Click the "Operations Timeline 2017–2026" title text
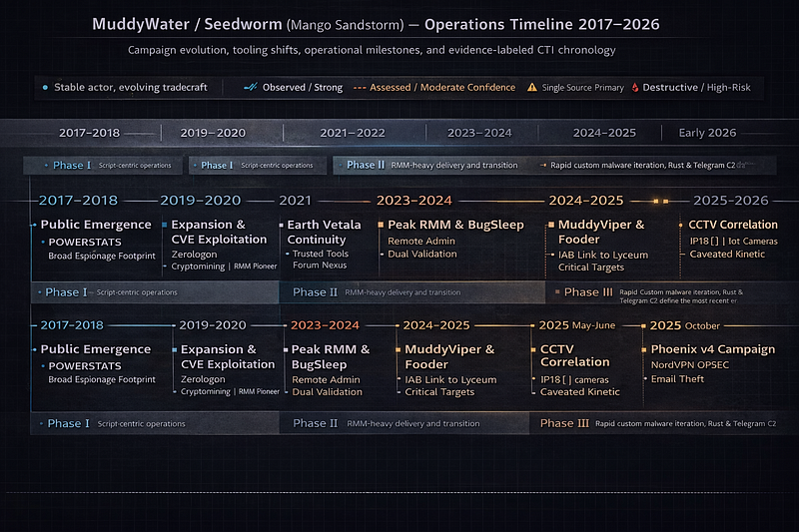799x532 pixels. coord(541,24)
